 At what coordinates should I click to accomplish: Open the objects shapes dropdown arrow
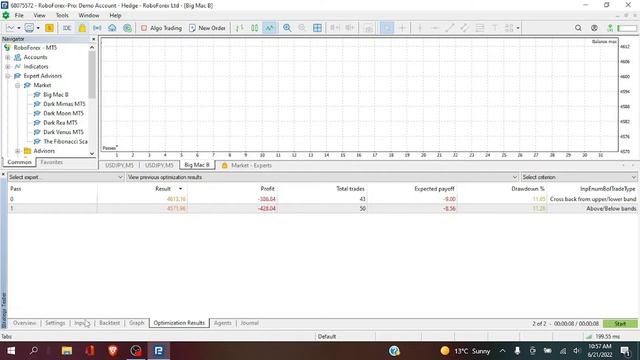coord(518,28)
